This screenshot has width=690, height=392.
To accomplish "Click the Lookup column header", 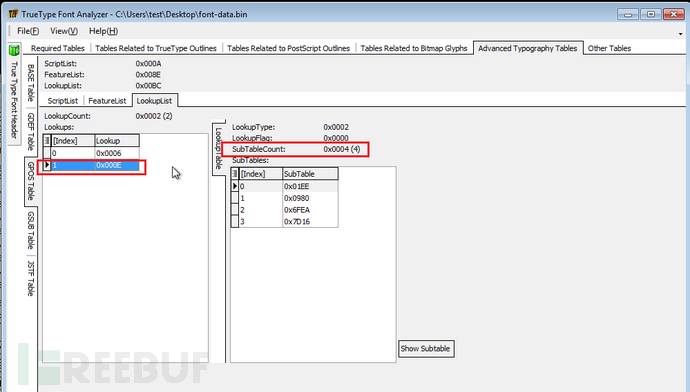I will [x=117, y=141].
